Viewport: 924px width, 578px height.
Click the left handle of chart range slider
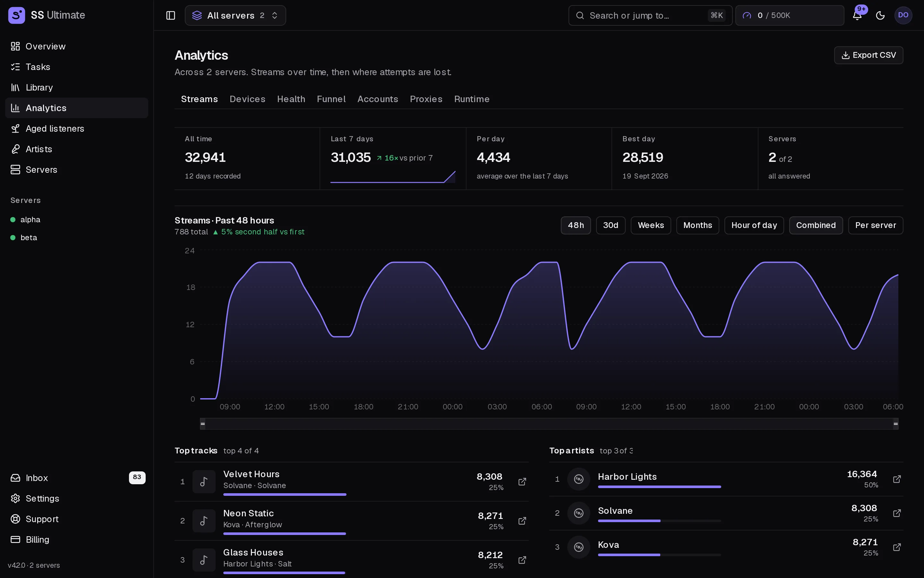(203, 424)
